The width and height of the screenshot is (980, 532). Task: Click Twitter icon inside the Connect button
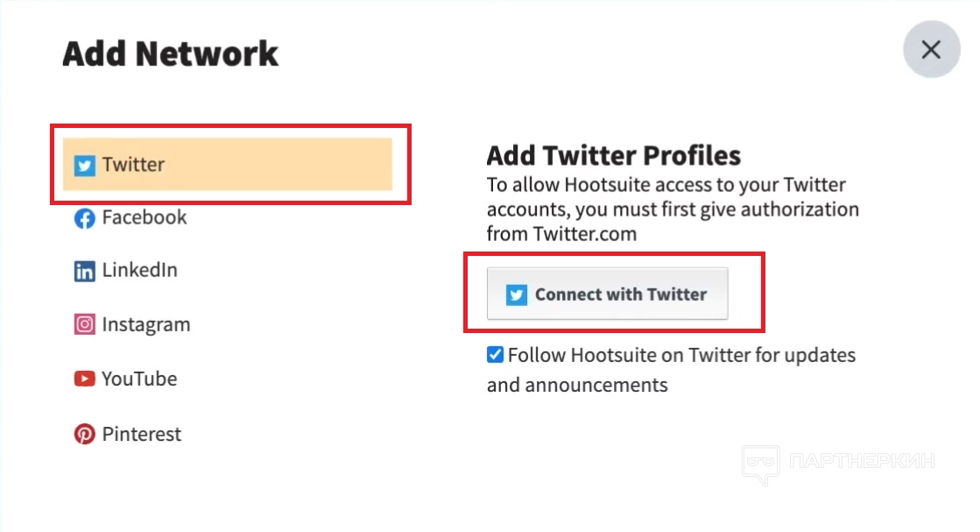pos(517,295)
